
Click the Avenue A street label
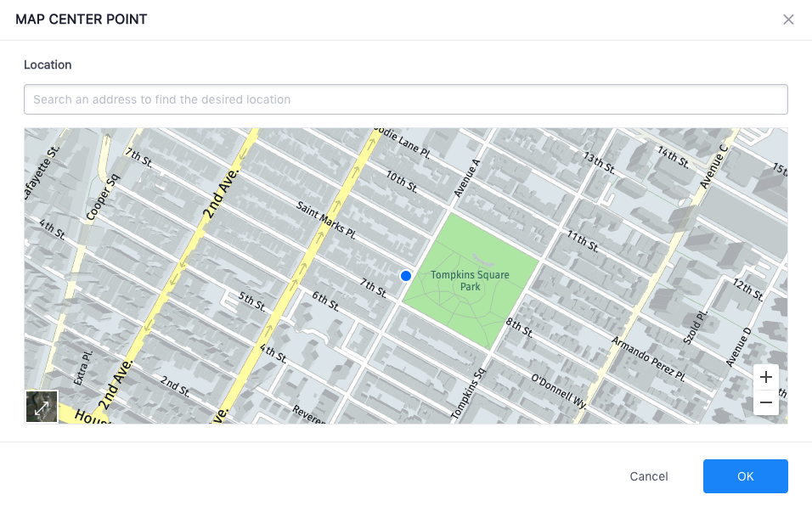pos(467,178)
